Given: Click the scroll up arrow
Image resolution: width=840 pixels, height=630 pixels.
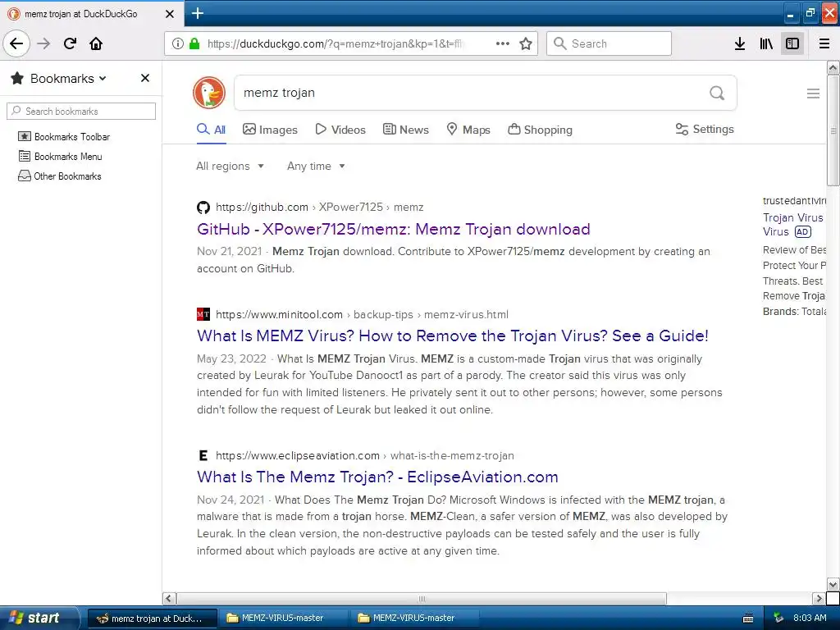Looking at the screenshot, I should [x=833, y=67].
